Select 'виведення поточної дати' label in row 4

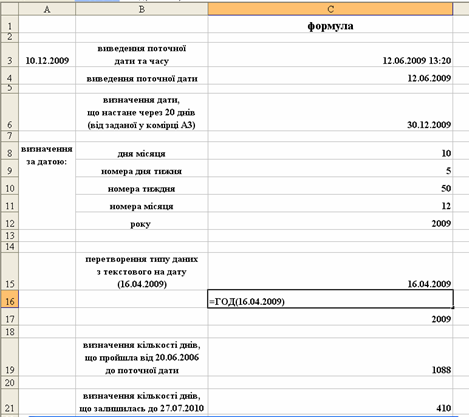point(142,76)
